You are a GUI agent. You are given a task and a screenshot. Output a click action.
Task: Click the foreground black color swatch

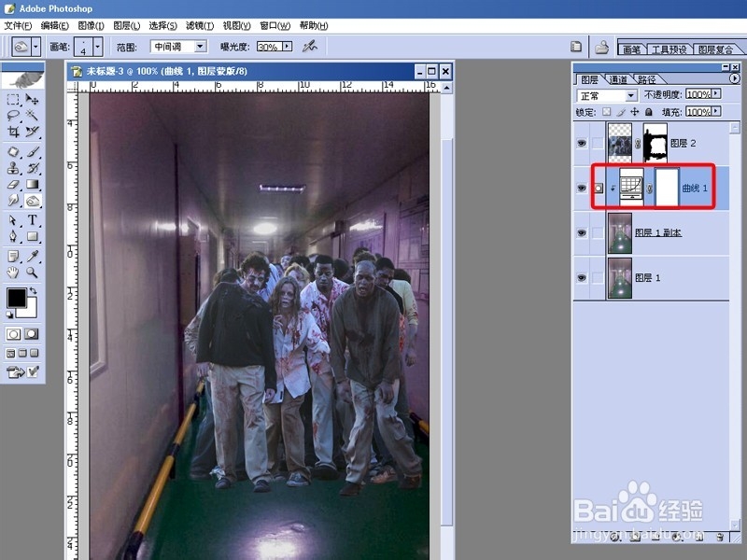16,298
